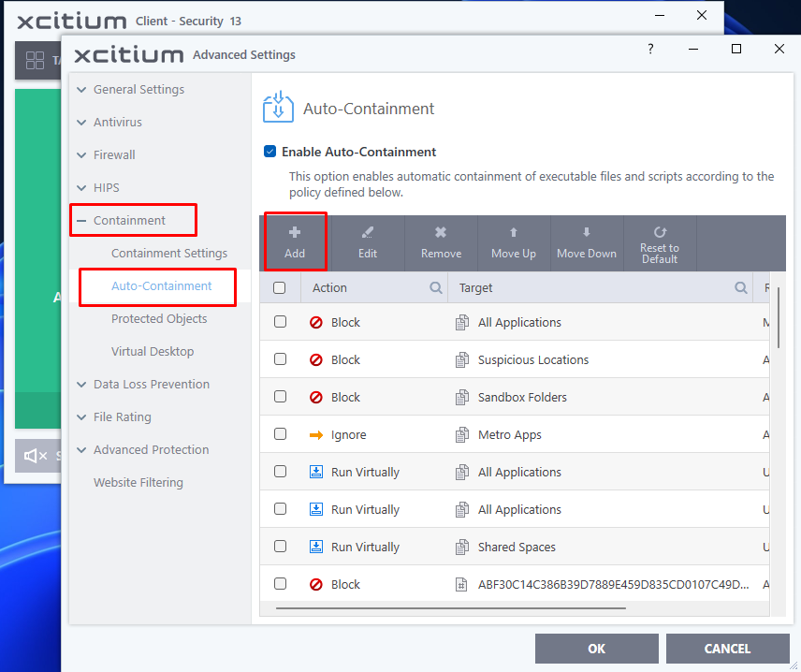Viewport: 801px width, 672px height.
Task: Go to Website Filtering settings
Action: [x=138, y=483]
